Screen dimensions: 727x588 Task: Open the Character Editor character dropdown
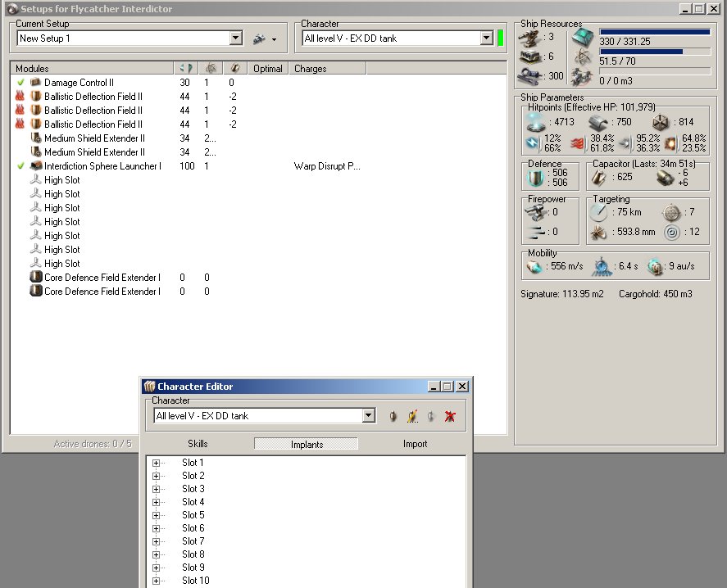pyautogui.click(x=369, y=415)
